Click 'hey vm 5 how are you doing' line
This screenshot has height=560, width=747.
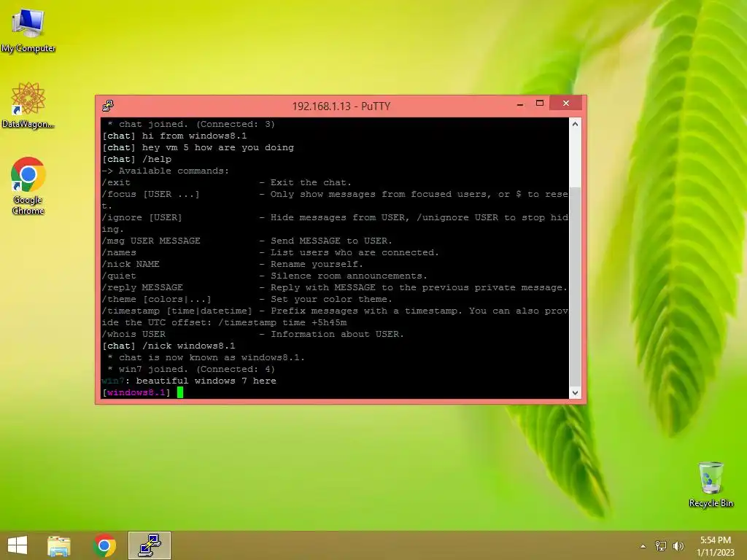click(x=198, y=147)
